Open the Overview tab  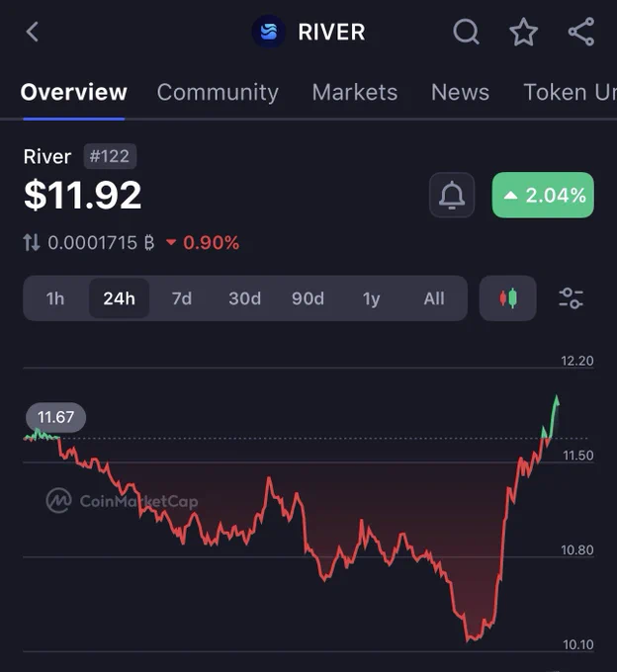click(x=74, y=92)
